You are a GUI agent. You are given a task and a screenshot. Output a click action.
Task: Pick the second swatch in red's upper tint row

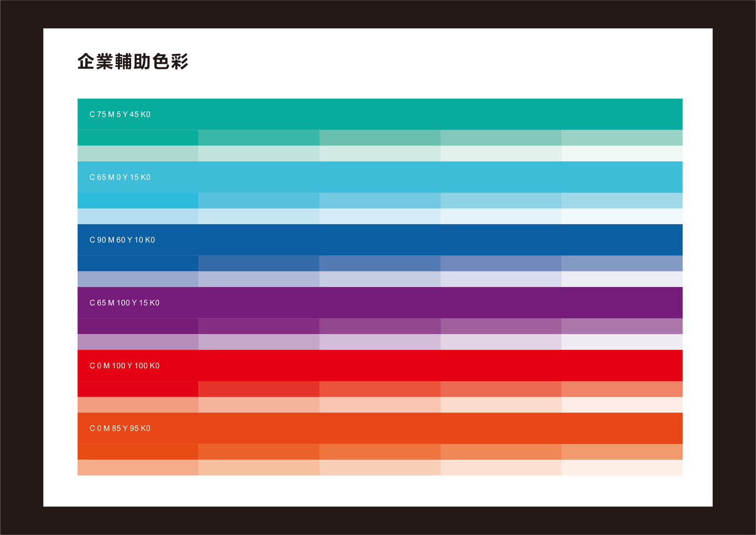(x=259, y=389)
